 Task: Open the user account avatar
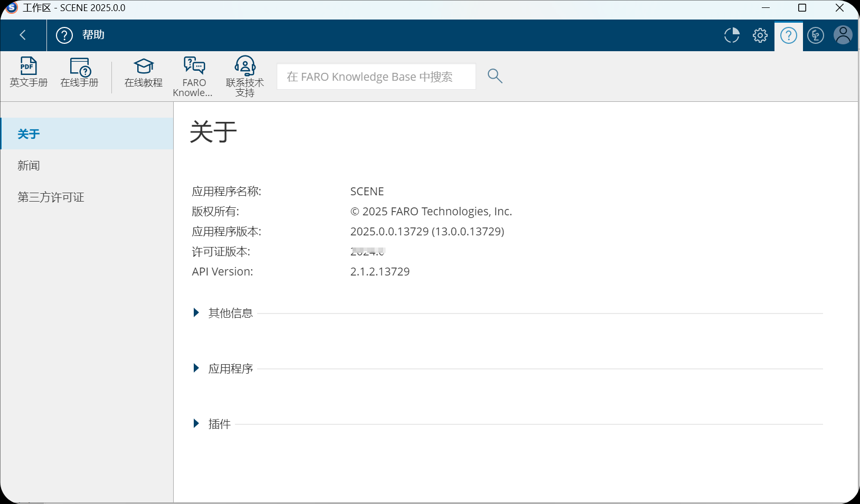click(843, 35)
